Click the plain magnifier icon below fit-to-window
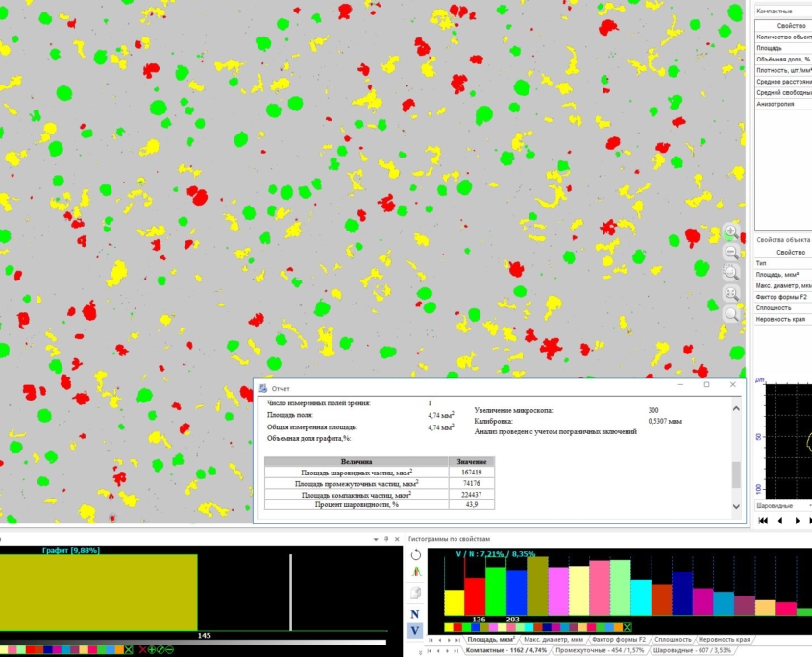812x657 pixels. pos(731,314)
